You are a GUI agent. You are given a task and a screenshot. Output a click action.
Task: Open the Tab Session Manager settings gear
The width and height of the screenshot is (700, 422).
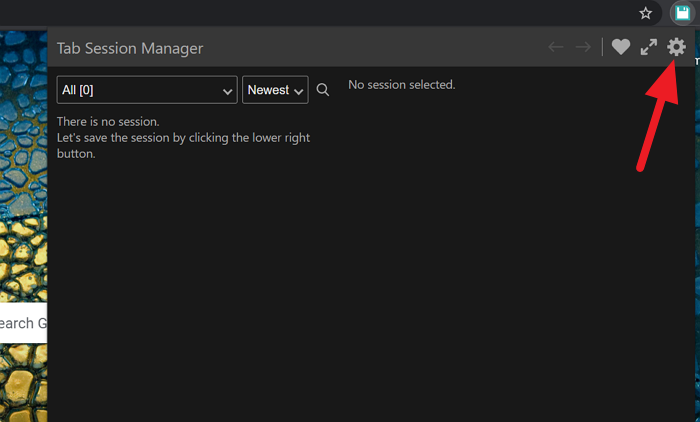tap(677, 47)
